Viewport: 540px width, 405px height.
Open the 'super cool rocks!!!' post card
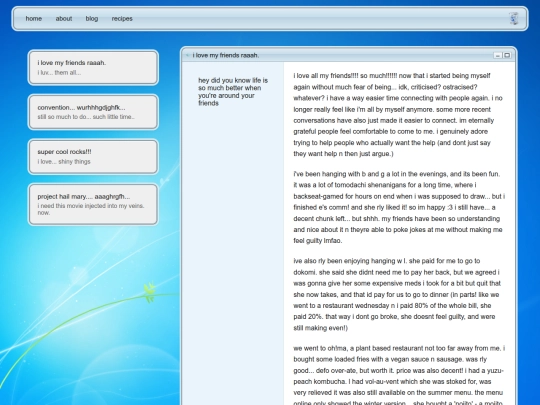[93, 157]
